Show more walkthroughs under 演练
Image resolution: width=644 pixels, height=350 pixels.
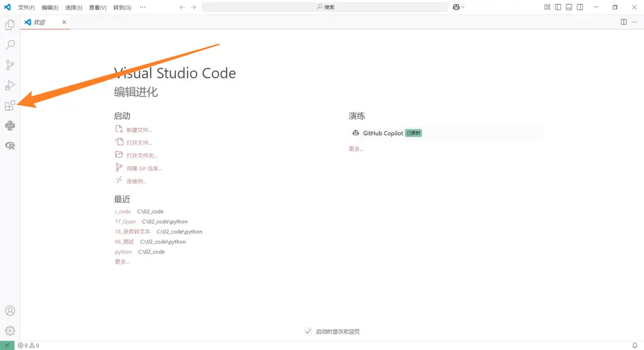coord(356,149)
